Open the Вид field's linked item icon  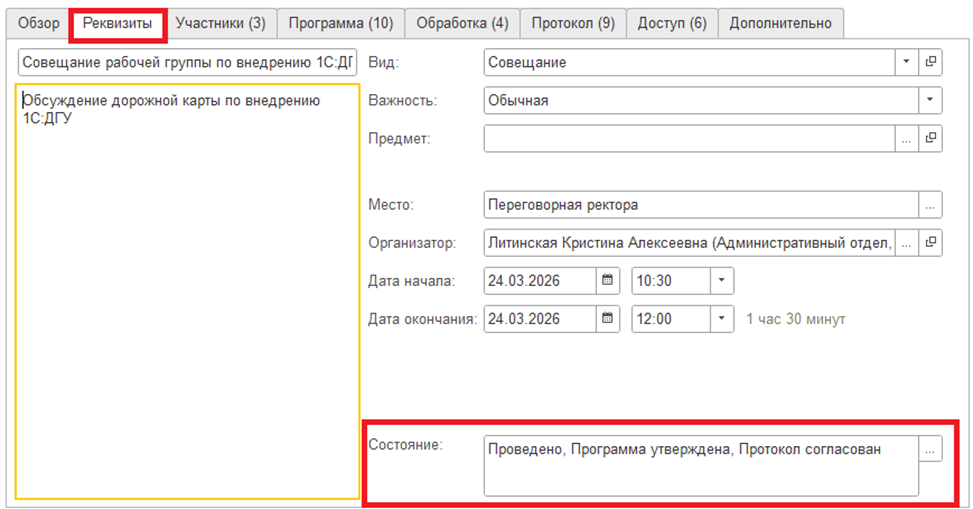[931, 62]
